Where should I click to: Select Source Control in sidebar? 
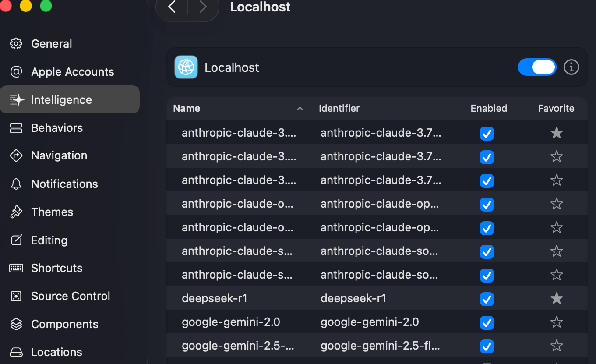[70, 296]
